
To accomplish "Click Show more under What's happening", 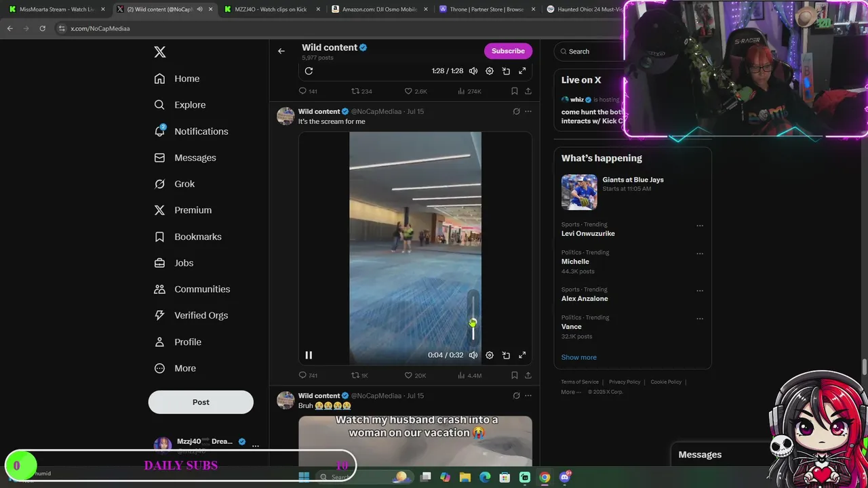I will 578,357.
